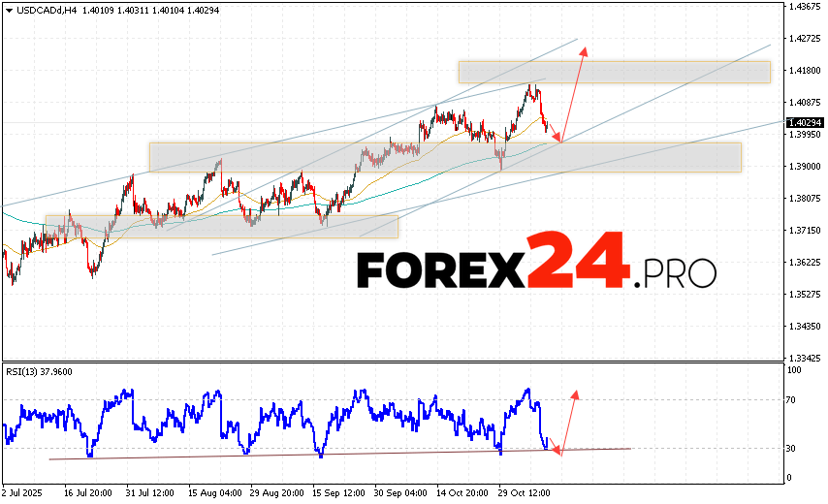Select the middle gray support zone rectangle
This screenshot has height=504, width=828.
[x=444, y=157]
